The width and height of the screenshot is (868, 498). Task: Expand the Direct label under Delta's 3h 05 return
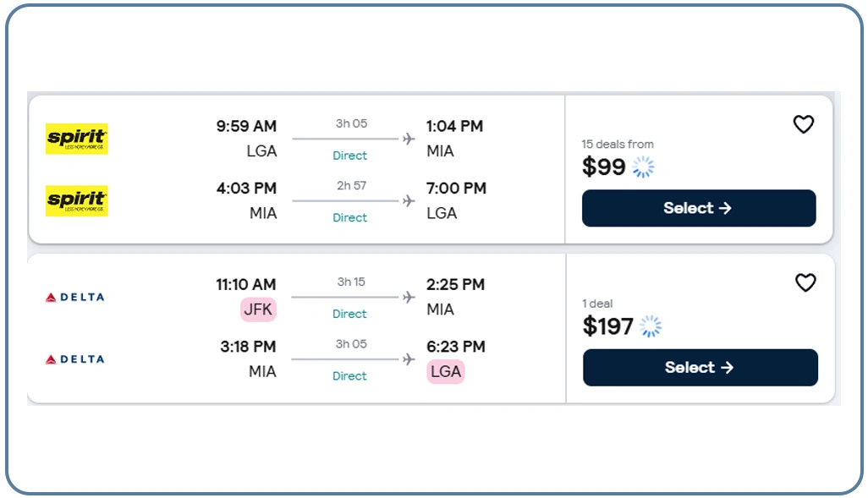click(x=349, y=375)
